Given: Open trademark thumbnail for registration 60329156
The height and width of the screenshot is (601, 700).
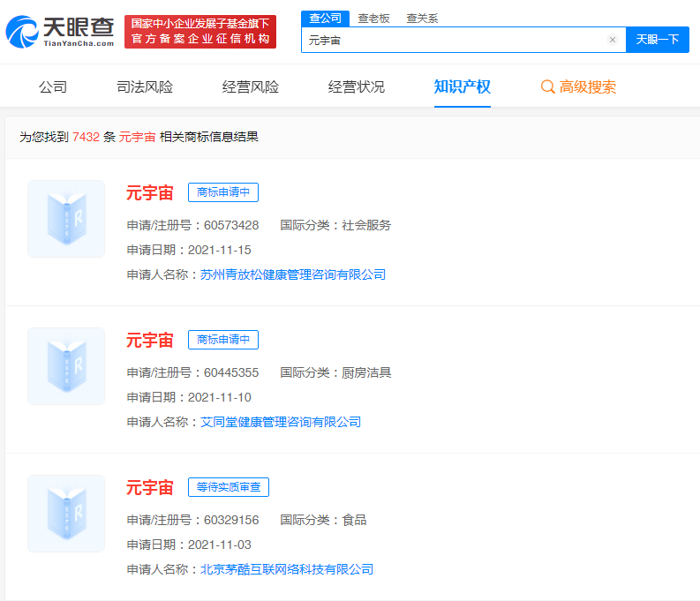Looking at the screenshot, I should [66, 514].
